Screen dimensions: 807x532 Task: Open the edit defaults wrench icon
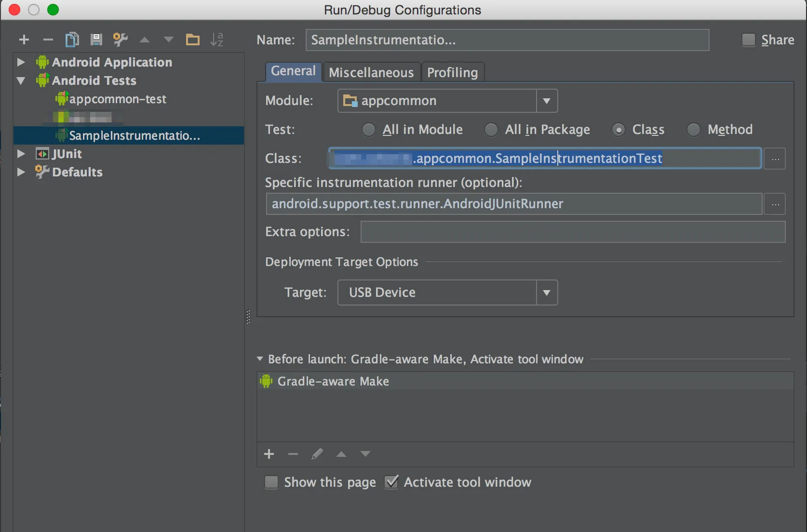tap(120, 40)
